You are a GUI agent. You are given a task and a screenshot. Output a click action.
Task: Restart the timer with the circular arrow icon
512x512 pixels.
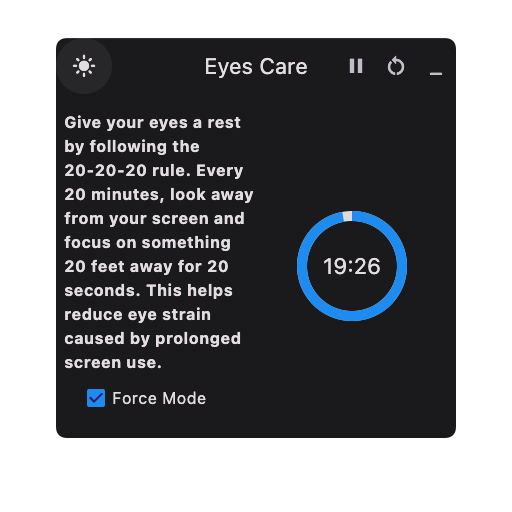(x=396, y=66)
